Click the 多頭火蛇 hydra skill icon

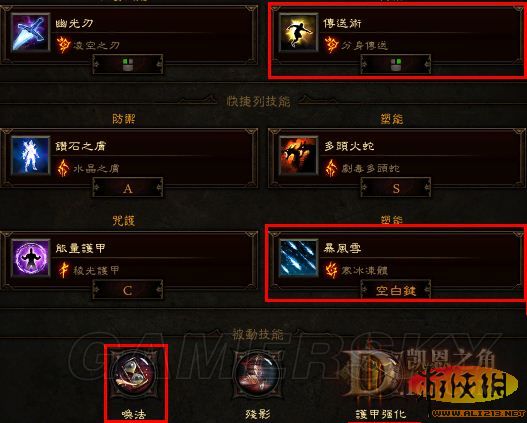298,156
